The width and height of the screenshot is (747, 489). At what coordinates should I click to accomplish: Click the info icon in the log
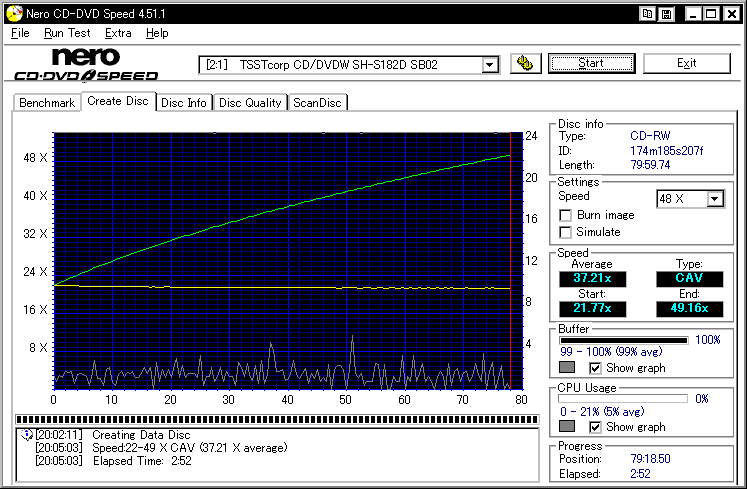point(26,435)
